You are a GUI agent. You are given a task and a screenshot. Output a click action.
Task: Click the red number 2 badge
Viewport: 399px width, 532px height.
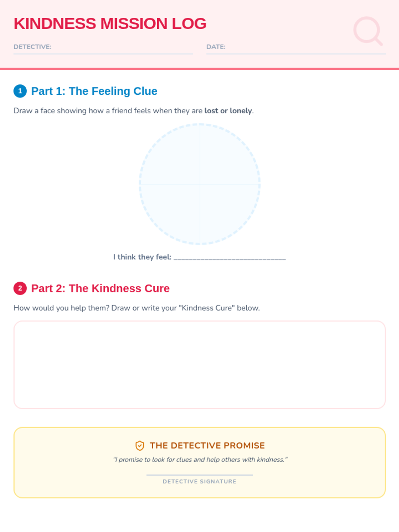[x=20, y=288]
